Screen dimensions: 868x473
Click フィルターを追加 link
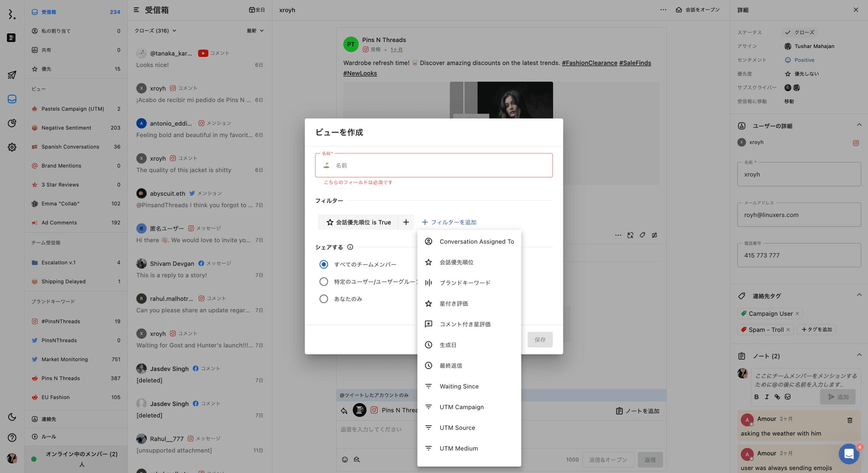[x=449, y=222]
